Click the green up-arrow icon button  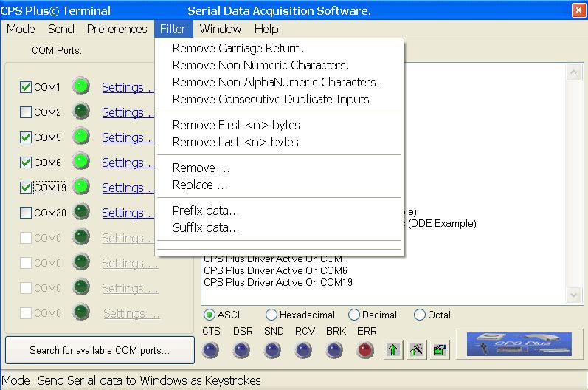tap(392, 350)
